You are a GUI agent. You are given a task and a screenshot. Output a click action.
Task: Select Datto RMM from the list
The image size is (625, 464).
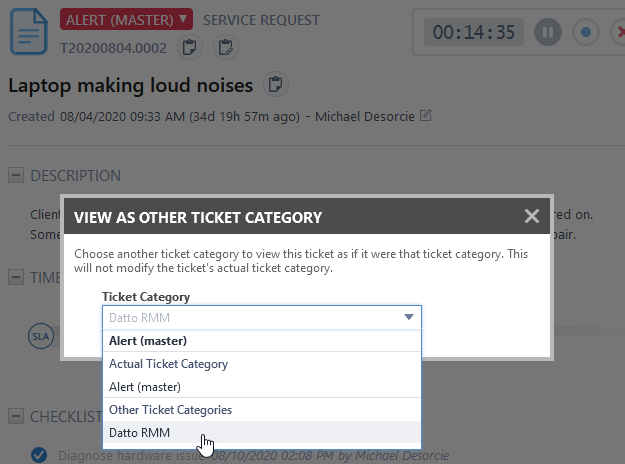point(140,433)
